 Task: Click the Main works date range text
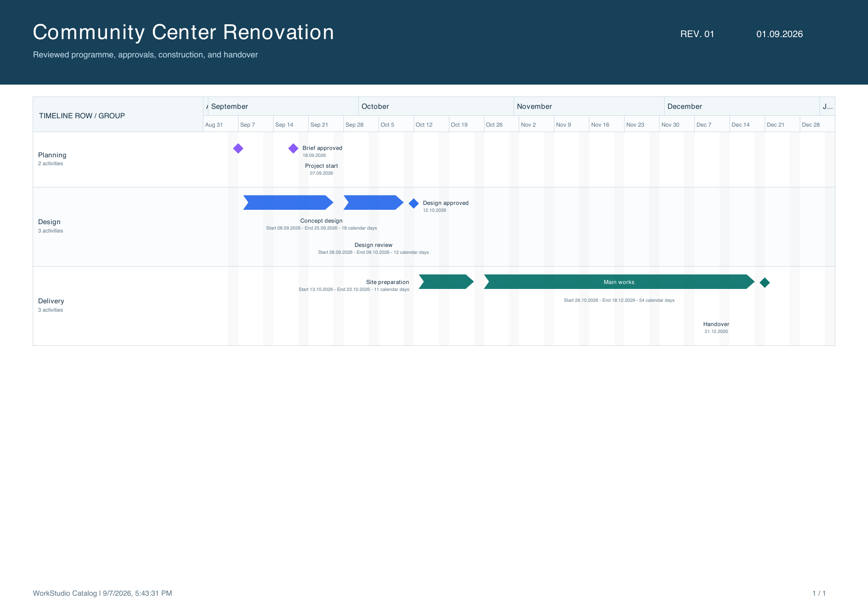[x=619, y=300]
